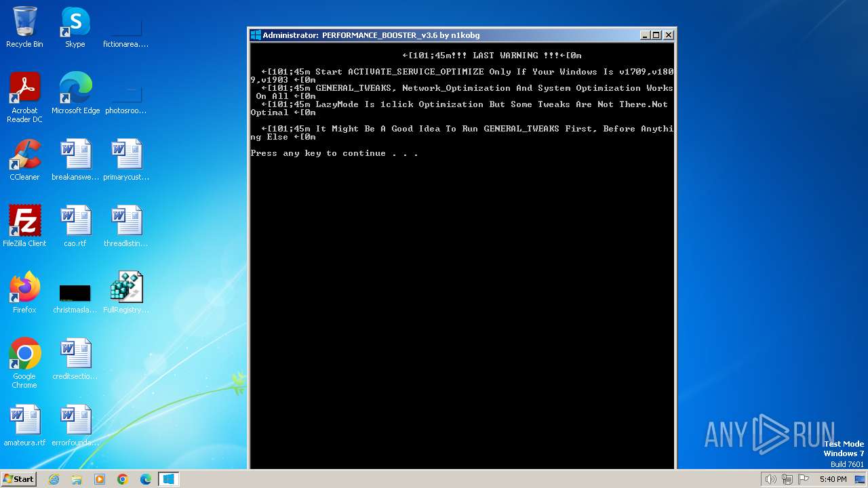Show the clock at 5:40 PM
This screenshot has width=868, height=488.
click(x=833, y=479)
